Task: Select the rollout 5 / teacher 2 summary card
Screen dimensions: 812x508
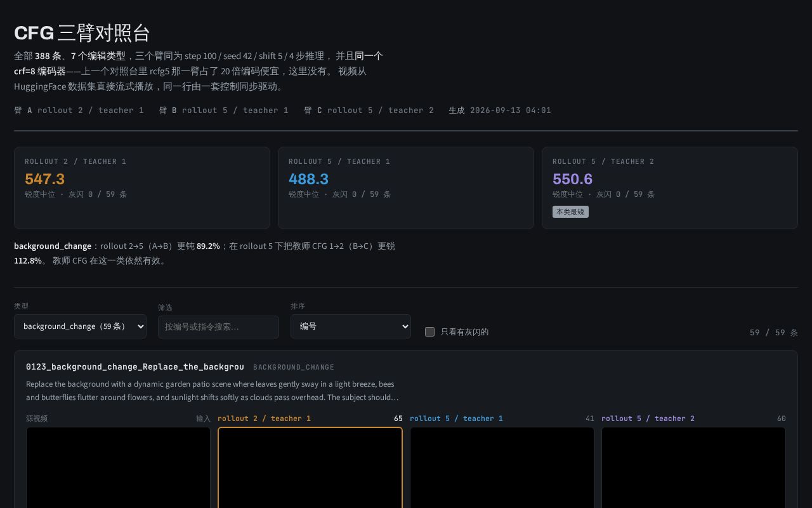Action: tap(670, 188)
